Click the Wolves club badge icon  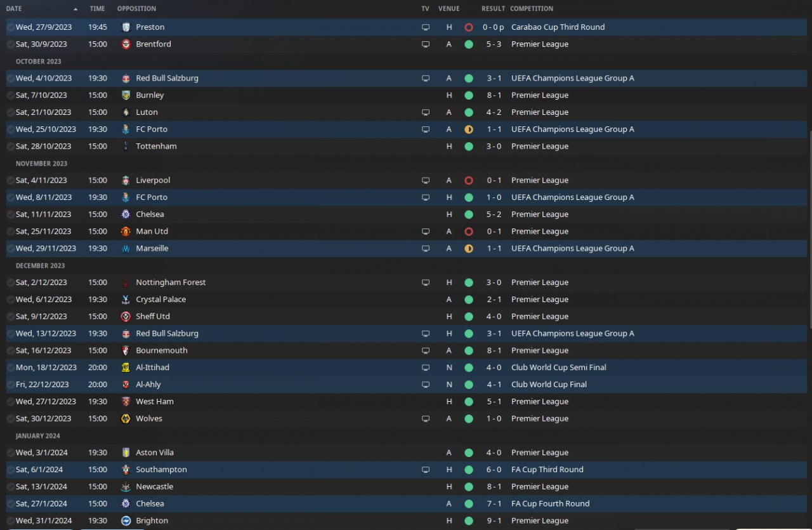126,419
